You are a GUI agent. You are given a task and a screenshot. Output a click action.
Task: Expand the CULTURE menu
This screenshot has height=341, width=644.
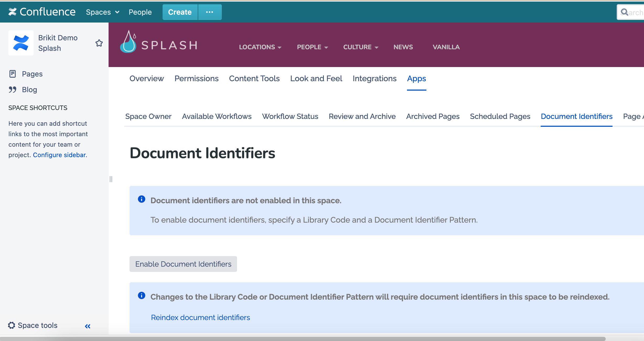click(361, 47)
